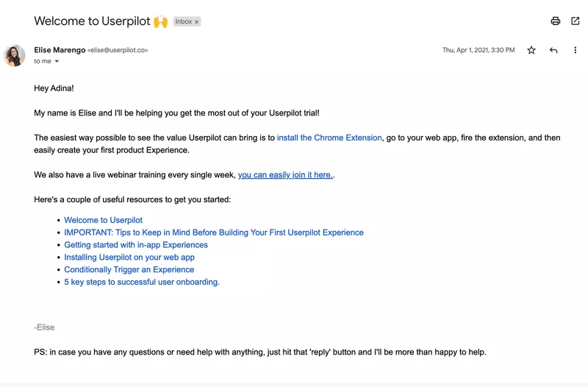Remove the Inbox label from email
The height and width of the screenshot is (387, 588).
click(x=197, y=22)
